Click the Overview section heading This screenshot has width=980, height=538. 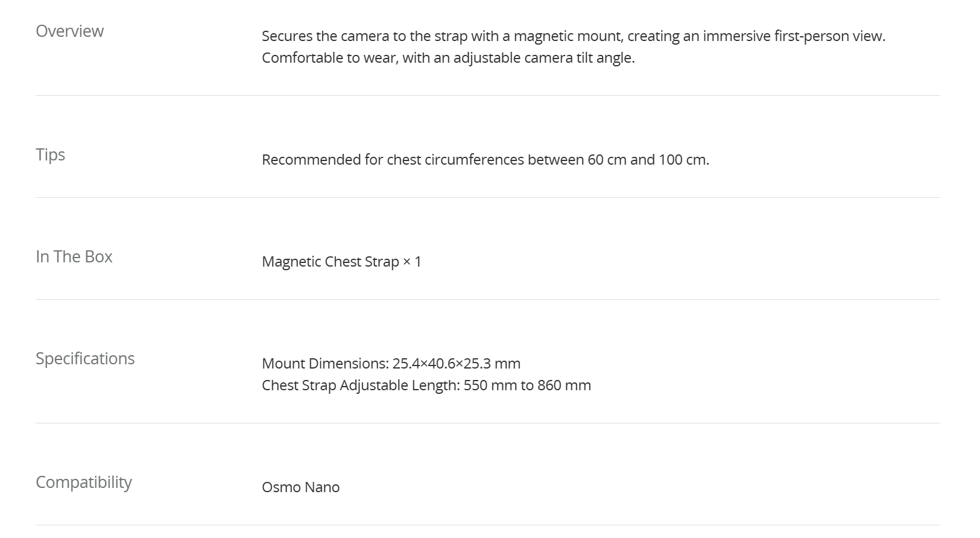(69, 31)
